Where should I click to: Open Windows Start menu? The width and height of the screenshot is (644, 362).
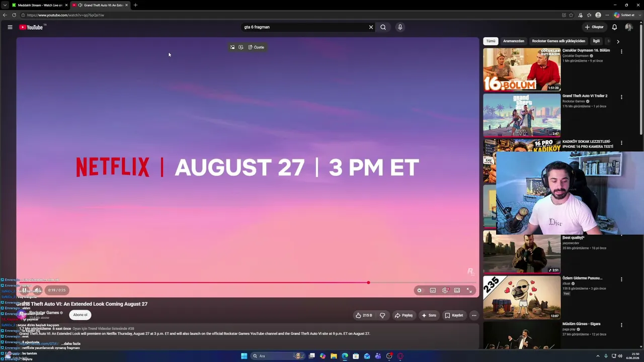click(x=244, y=356)
